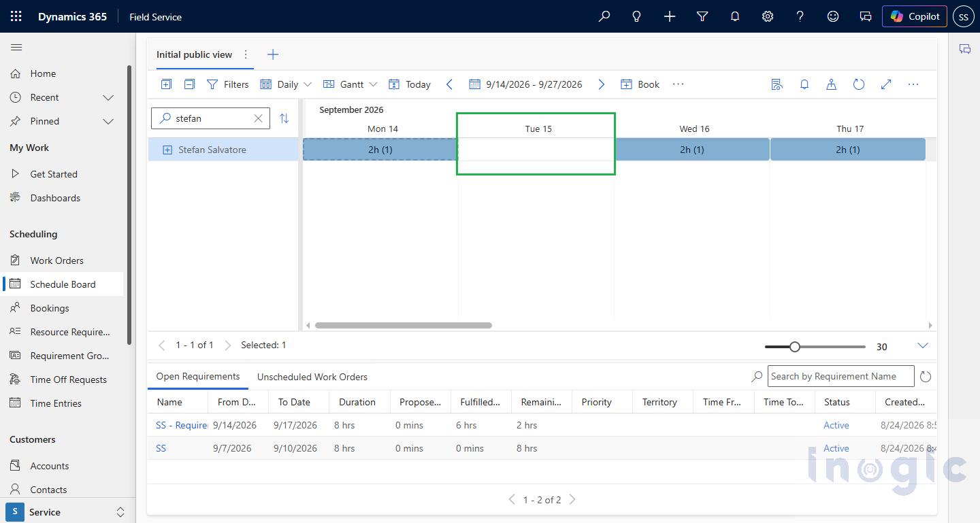Add a new schedule board tab
980x523 pixels.
272,54
